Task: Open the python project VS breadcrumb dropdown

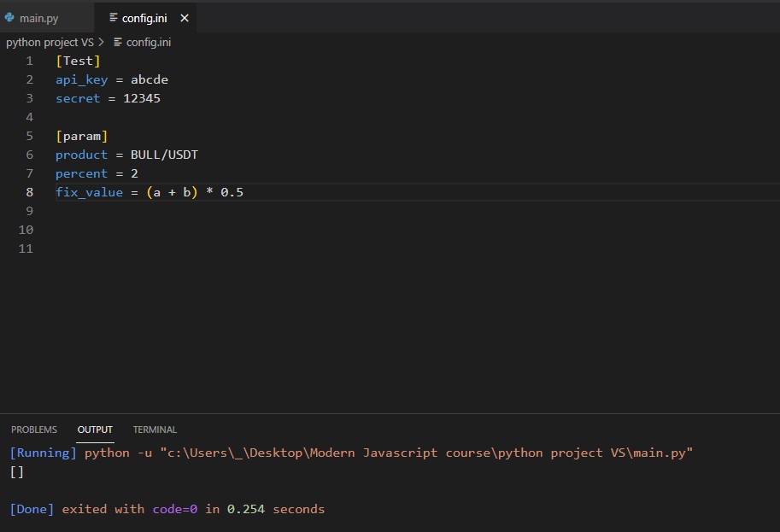Action: point(49,42)
